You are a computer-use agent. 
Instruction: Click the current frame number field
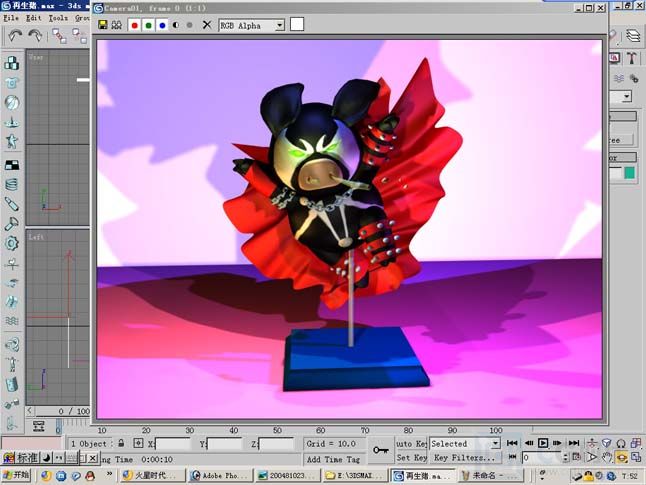coord(541,457)
